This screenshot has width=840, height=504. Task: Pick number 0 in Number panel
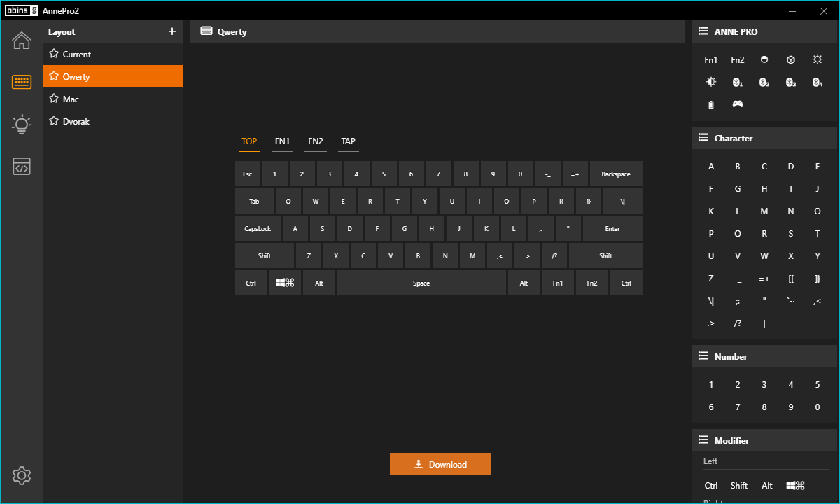click(x=818, y=407)
